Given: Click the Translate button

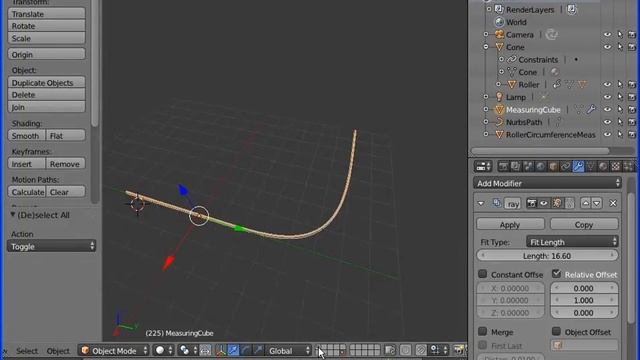Looking at the screenshot, I should point(46,14).
